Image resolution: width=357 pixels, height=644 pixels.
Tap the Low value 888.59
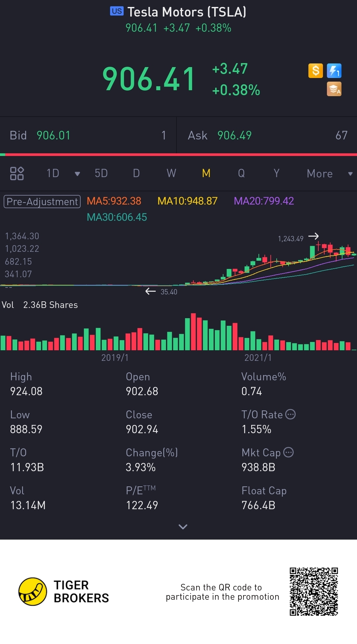pyautogui.click(x=26, y=429)
